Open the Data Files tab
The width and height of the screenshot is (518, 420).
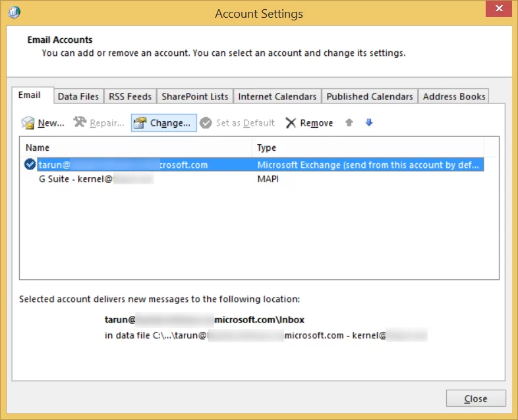78,96
